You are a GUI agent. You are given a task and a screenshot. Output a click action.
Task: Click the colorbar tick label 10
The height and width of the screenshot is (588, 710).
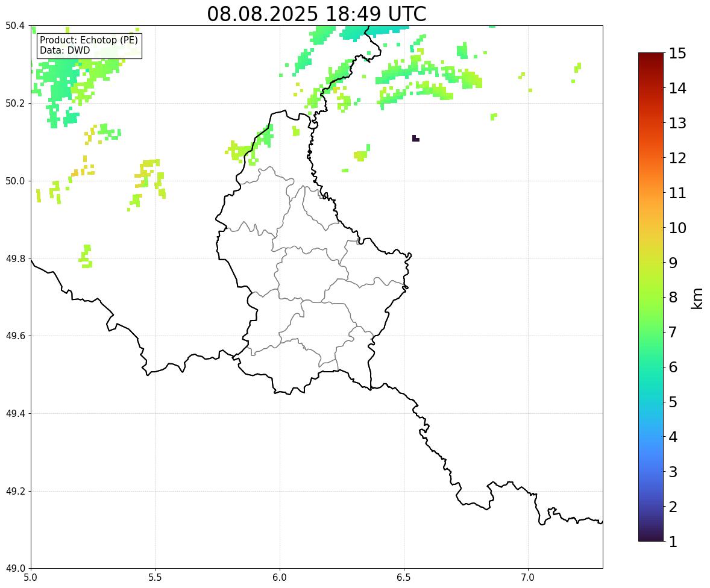click(677, 228)
